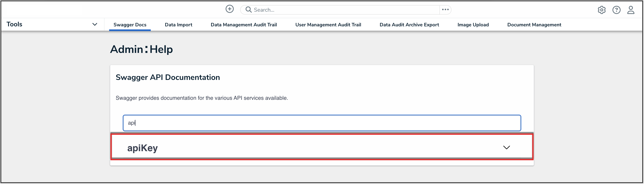Switch to the Swagger Docs tab
The width and height of the screenshot is (644, 184).
pos(130,25)
